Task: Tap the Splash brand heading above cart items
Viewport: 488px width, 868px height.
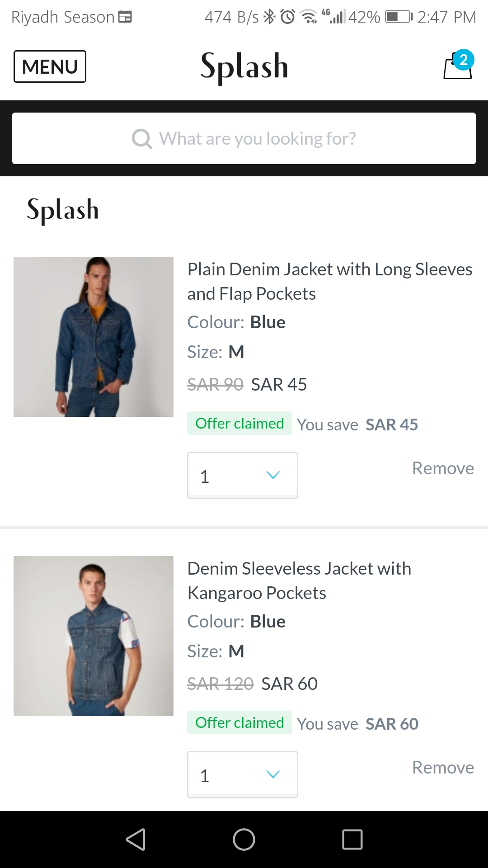Action: pyautogui.click(x=63, y=210)
